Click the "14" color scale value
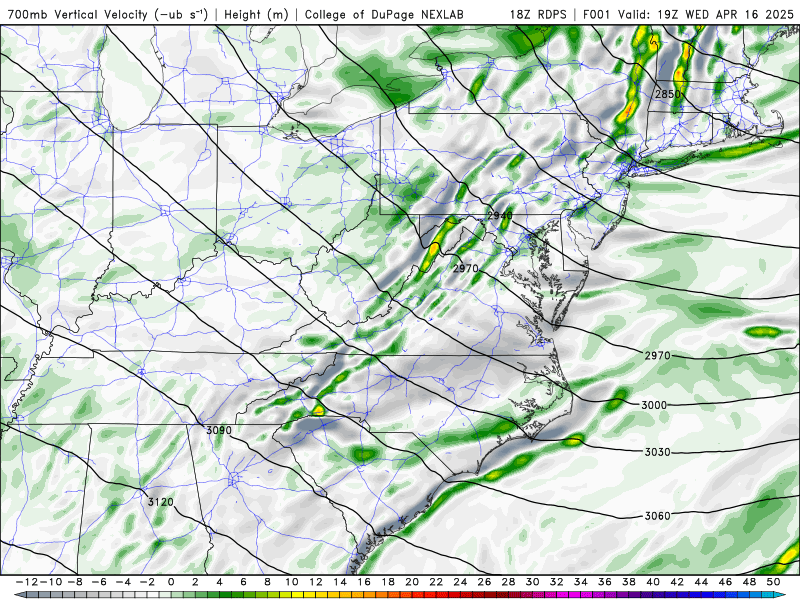The width and height of the screenshot is (800, 600). click(x=340, y=582)
